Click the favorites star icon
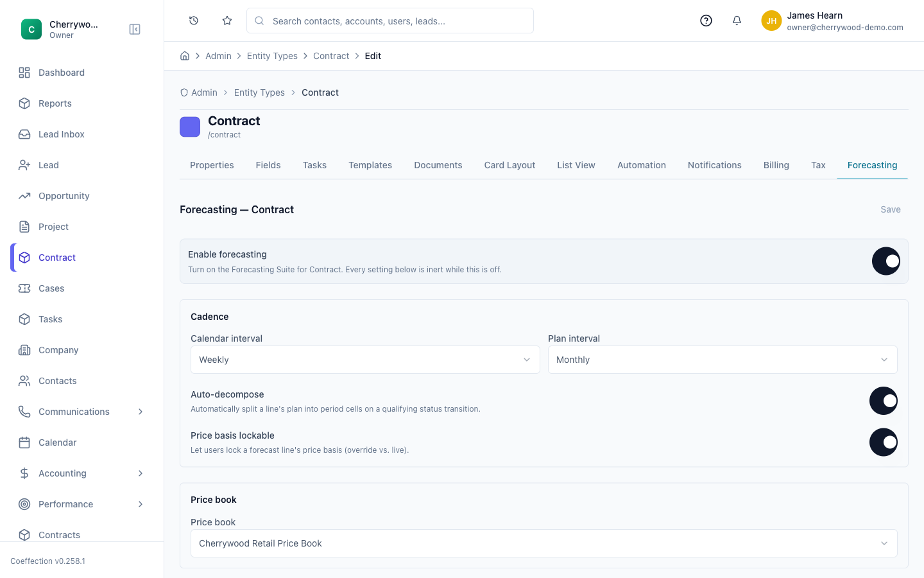924x578 pixels. tap(227, 21)
